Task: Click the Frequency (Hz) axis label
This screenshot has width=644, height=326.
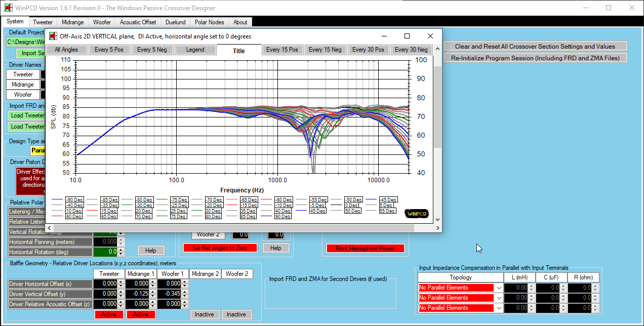Action: (x=242, y=190)
